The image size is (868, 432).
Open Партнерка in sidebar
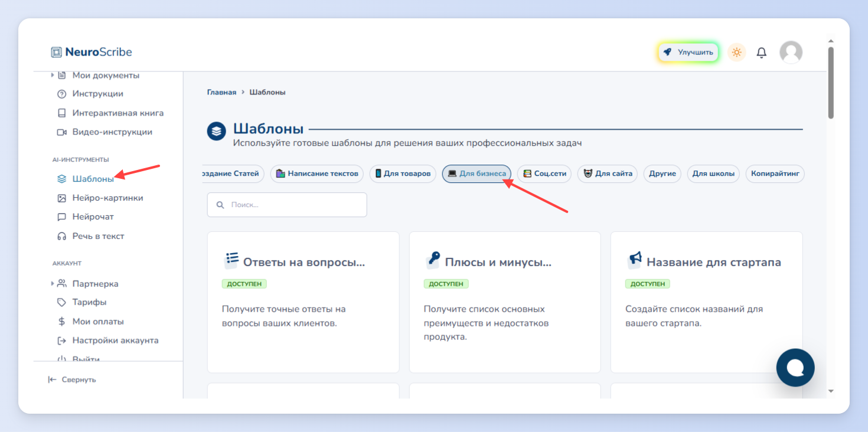[x=96, y=284]
